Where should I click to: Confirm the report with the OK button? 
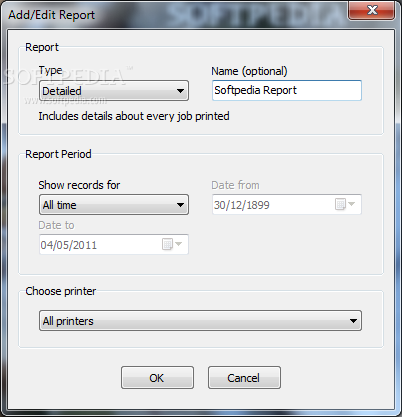157,378
